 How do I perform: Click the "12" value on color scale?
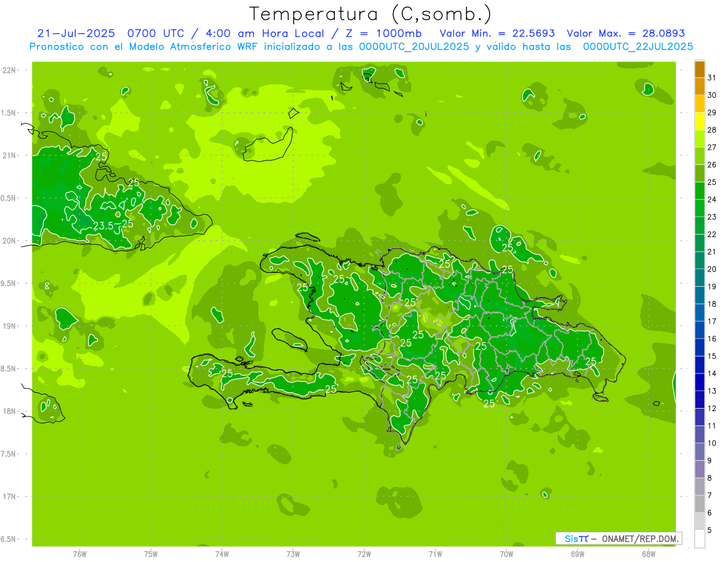click(x=712, y=409)
